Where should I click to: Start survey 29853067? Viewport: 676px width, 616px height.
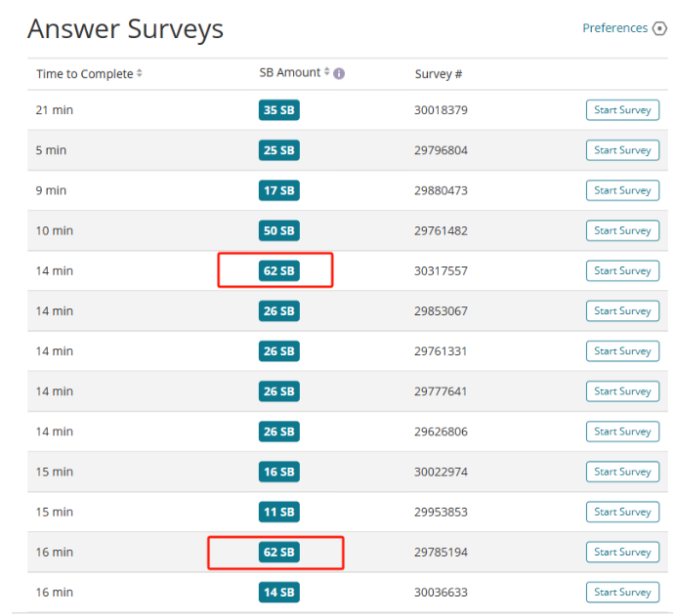(622, 310)
